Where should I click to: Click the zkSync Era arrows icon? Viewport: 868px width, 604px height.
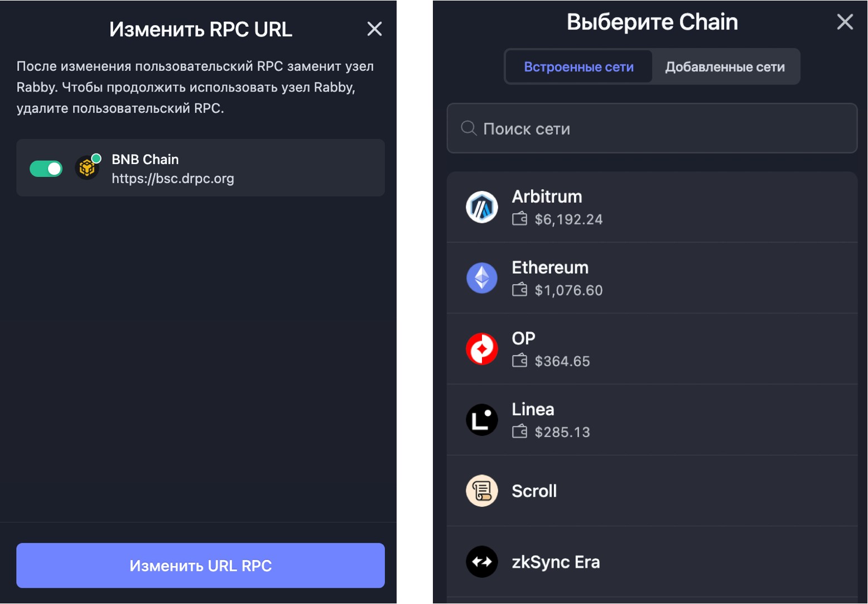(x=482, y=562)
